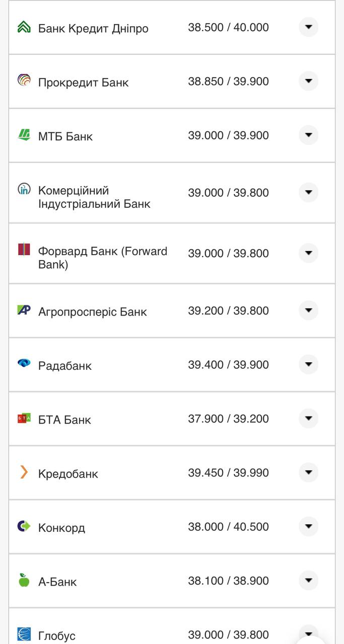Expand Радабанк exchange rate details
This screenshot has width=344, height=644.
click(x=308, y=364)
